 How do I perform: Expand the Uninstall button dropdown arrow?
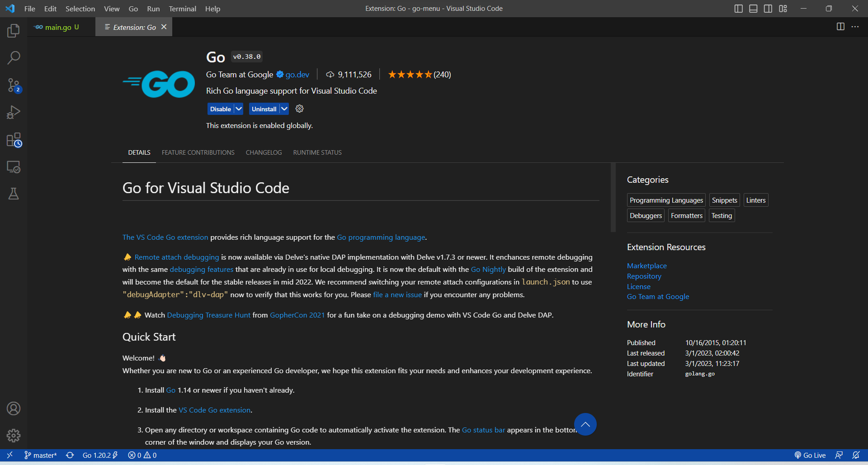284,109
